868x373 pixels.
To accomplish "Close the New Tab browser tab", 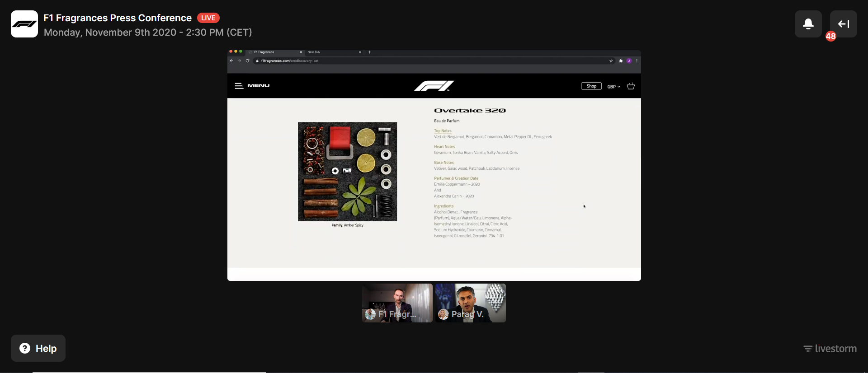I will coord(360,52).
